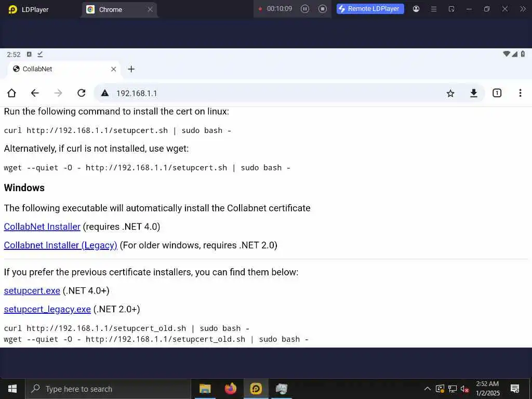Click the curl setupcert.sh command line
The height and width of the screenshot is (399, 532).
coord(117,130)
